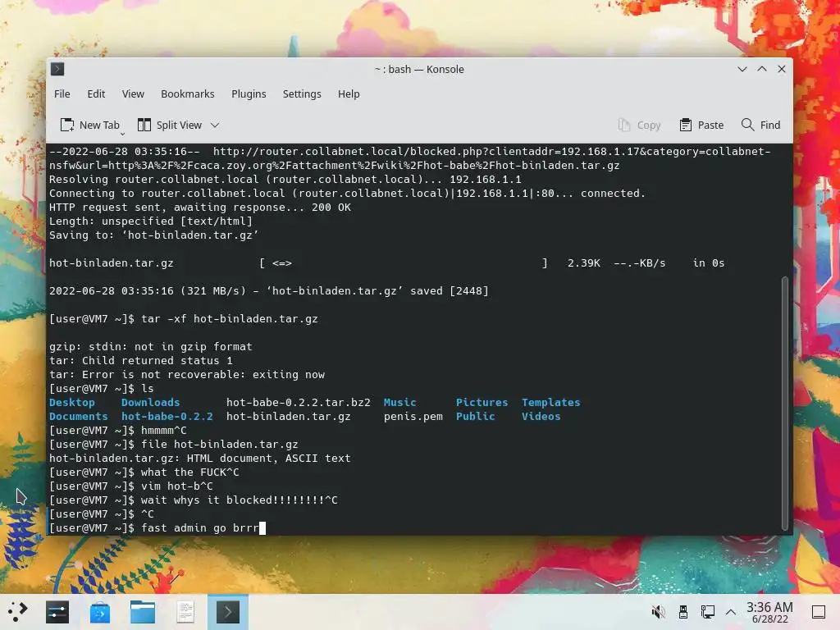Click the network connection tray icon
The height and width of the screenshot is (630, 840).
pos(708,612)
